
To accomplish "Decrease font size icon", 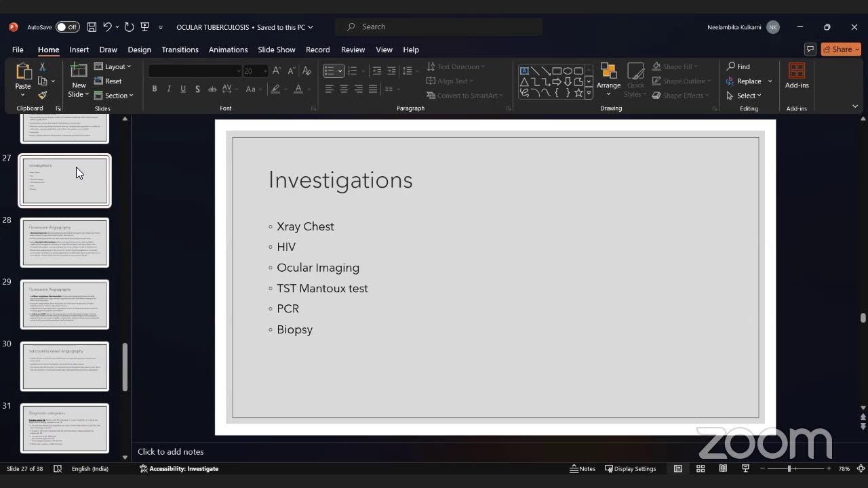I will point(292,71).
